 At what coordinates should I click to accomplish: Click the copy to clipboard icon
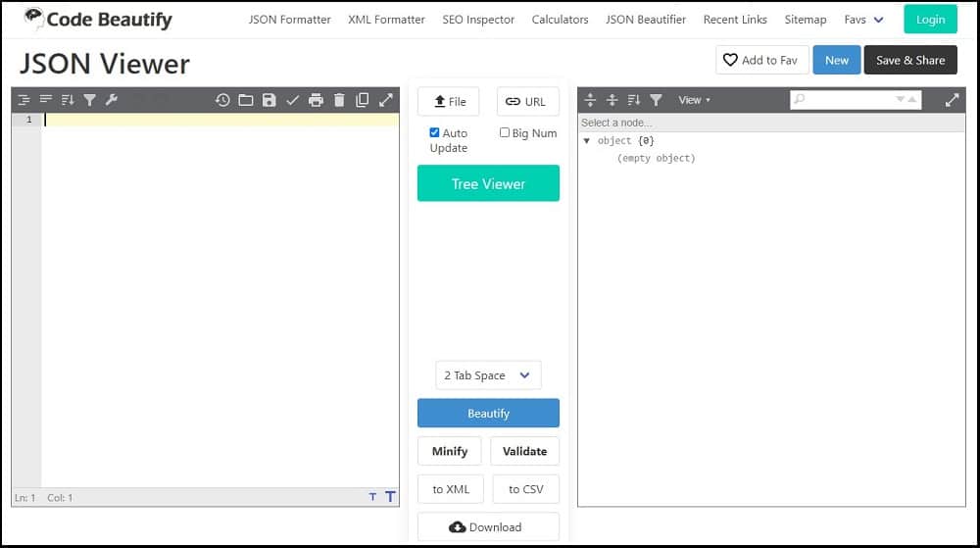click(362, 100)
